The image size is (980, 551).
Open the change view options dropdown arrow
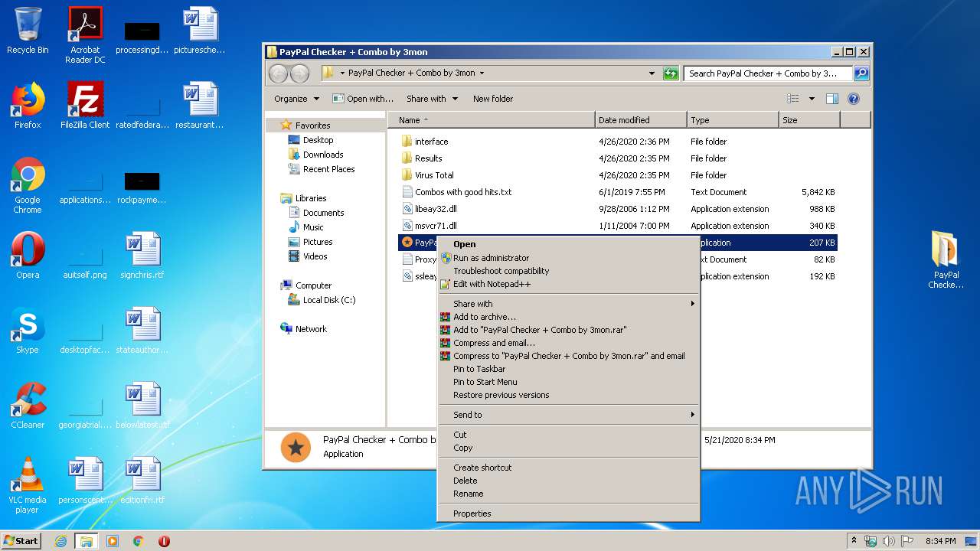click(812, 99)
